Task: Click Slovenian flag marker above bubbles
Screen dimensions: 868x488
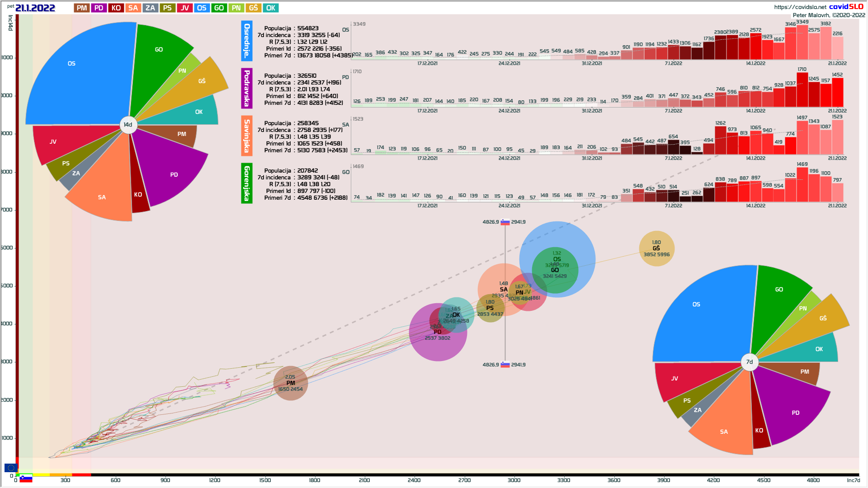Action: pos(505,222)
